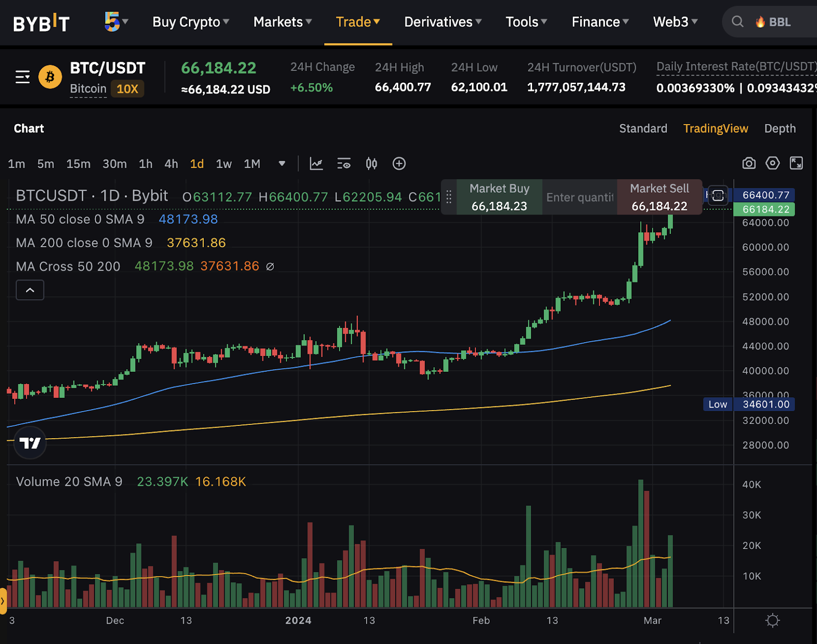Click the fire icon beside BBL

pos(760,22)
